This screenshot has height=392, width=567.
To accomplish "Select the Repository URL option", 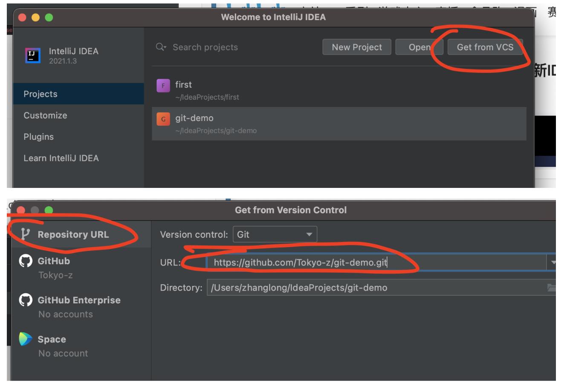I will [x=81, y=234].
